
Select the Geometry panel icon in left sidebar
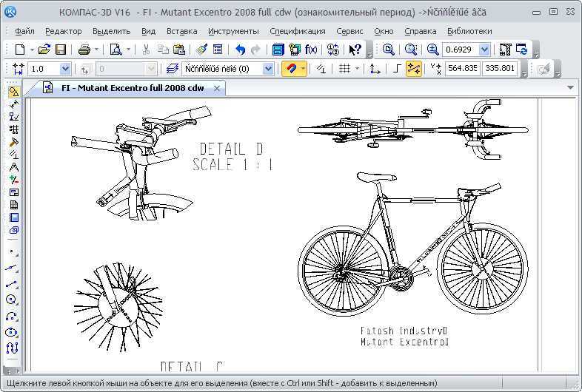[x=13, y=92]
